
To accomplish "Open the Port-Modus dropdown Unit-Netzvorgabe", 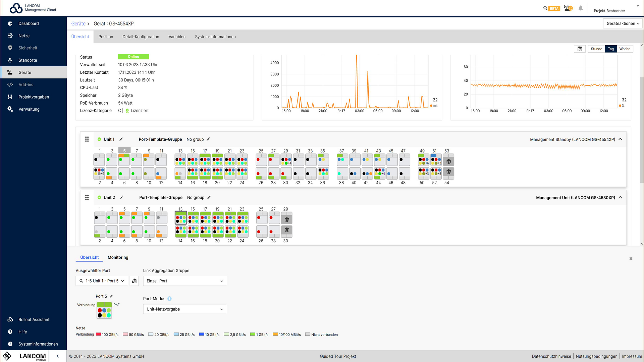I will [x=185, y=309].
